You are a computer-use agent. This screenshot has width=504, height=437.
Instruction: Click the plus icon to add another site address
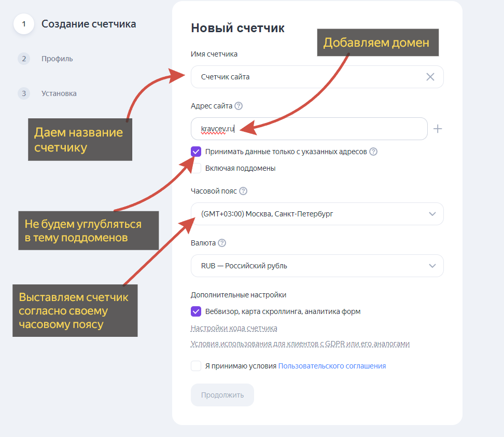pos(438,129)
